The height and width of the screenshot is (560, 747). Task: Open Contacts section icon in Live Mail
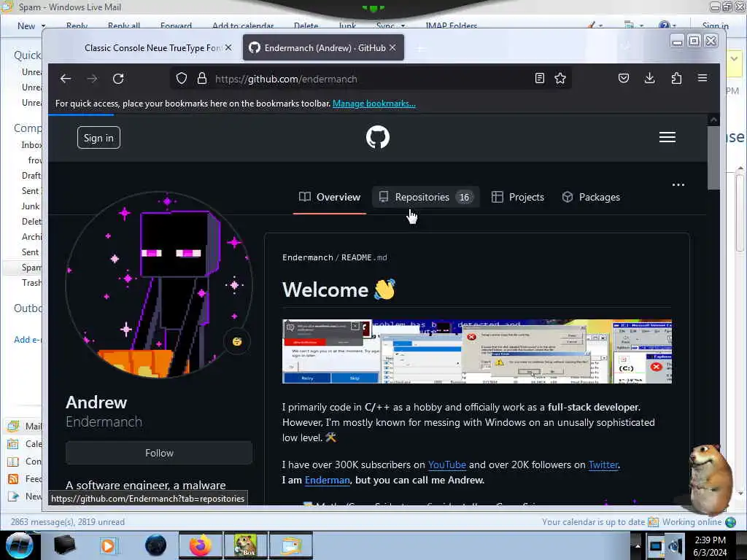[x=13, y=462]
